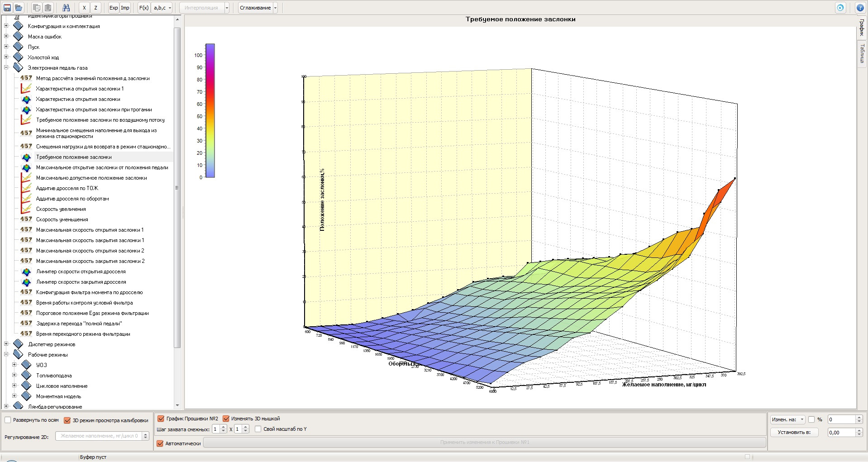Click the Imp import toolbar button
This screenshot has height=462, width=868.
(125, 8)
